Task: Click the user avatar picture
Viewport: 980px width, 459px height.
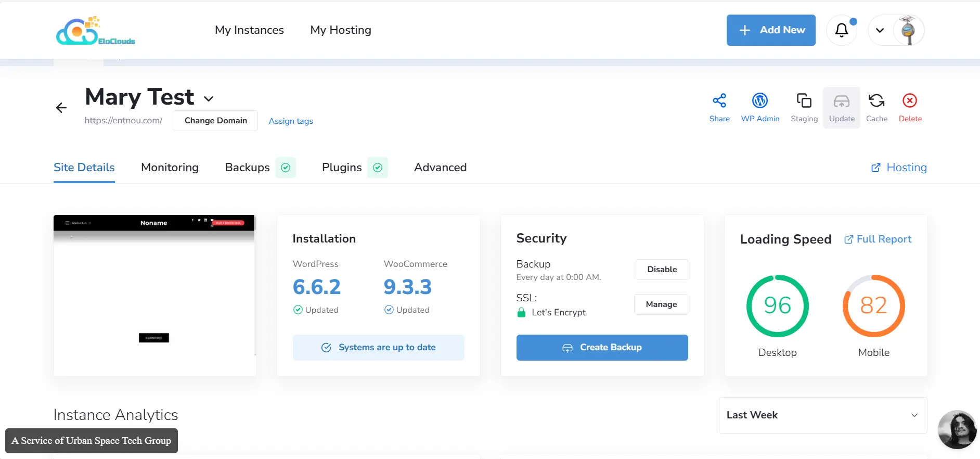Action: (908, 30)
